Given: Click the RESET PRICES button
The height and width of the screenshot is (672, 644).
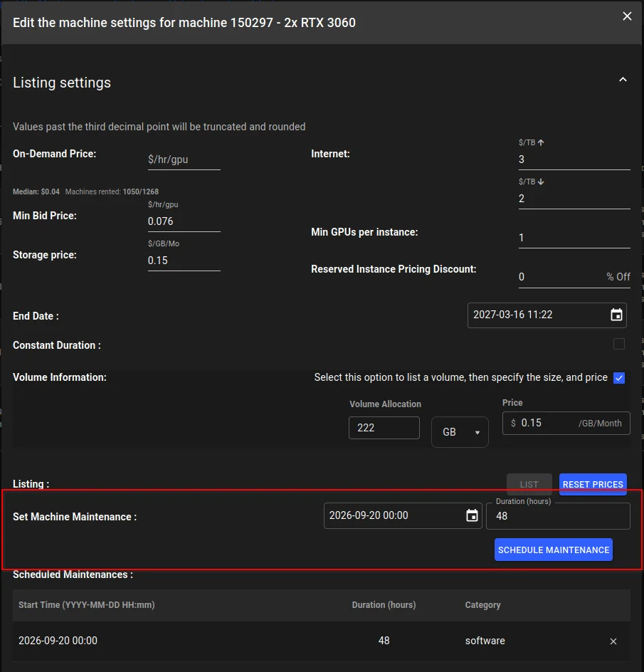Looking at the screenshot, I should (593, 484).
